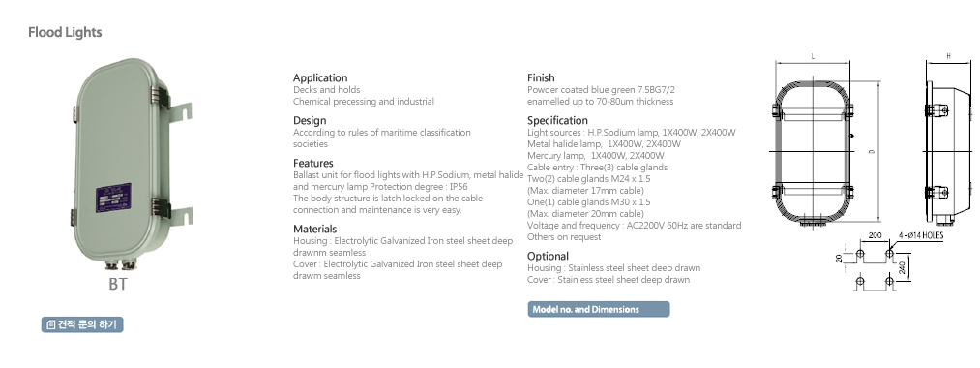Select the Specification section heading
The height and width of the screenshot is (368, 980).
[557, 121]
